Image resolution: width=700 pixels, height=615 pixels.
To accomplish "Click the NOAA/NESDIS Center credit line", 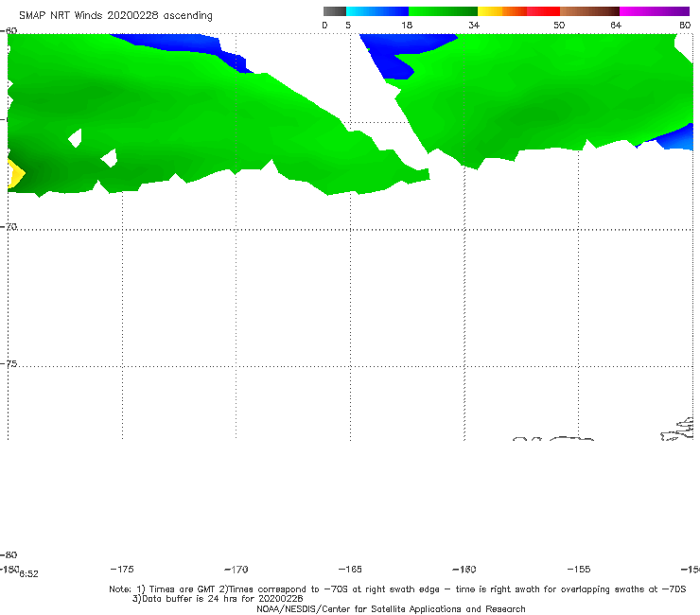I will 391,608.
